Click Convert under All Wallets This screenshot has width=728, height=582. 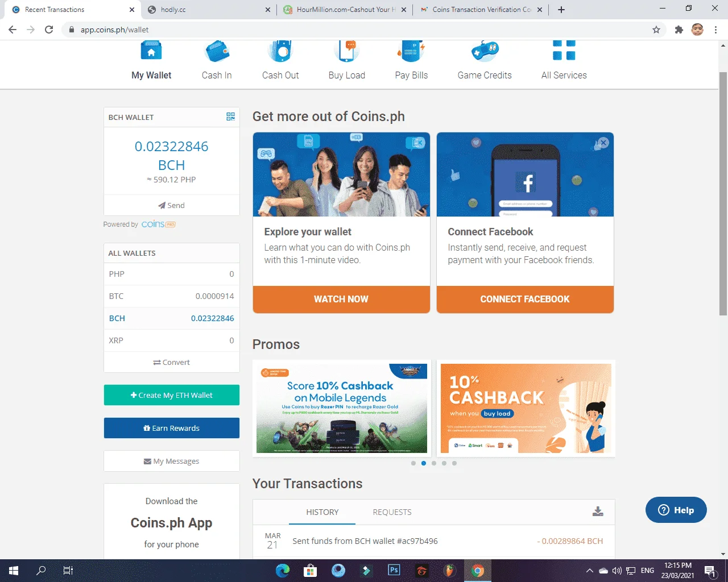(x=171, y=362)
